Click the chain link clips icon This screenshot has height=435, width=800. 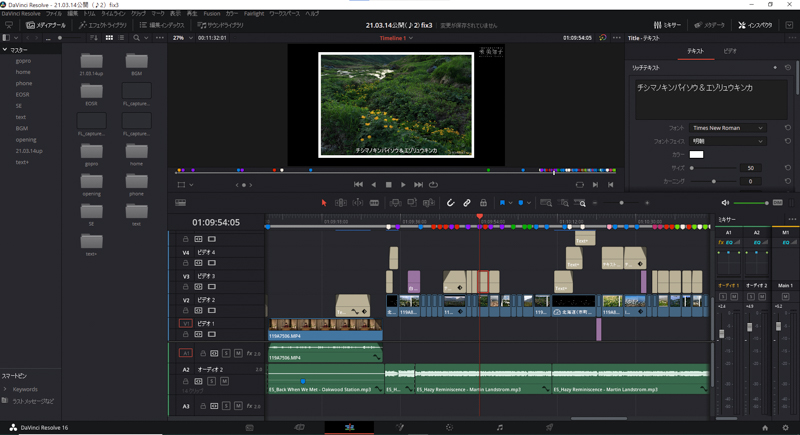(x=467, y=203)
